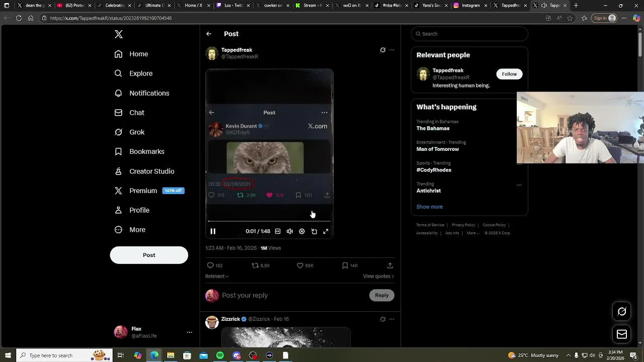Share the post via share icon

[x=390, y=265]
